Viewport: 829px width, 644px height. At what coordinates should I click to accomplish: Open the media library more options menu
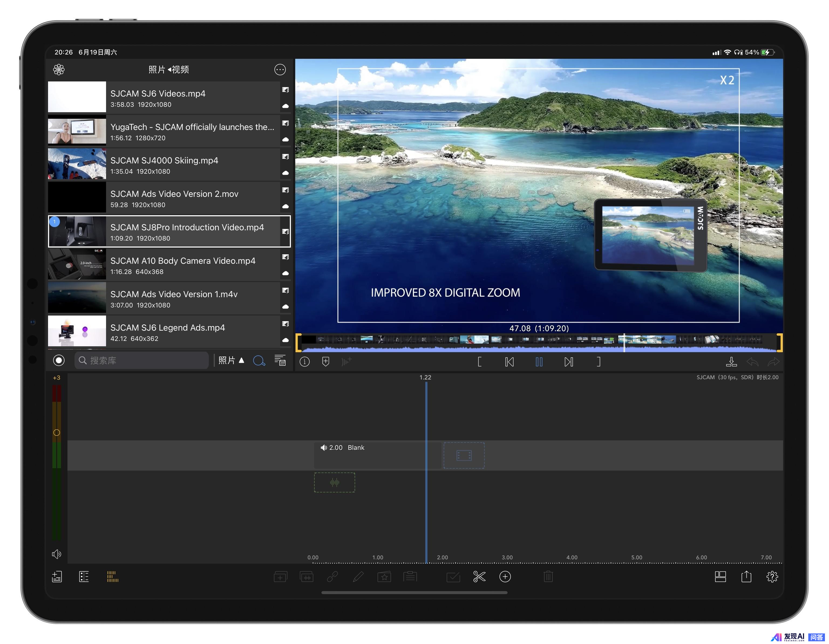coord(280,69)
